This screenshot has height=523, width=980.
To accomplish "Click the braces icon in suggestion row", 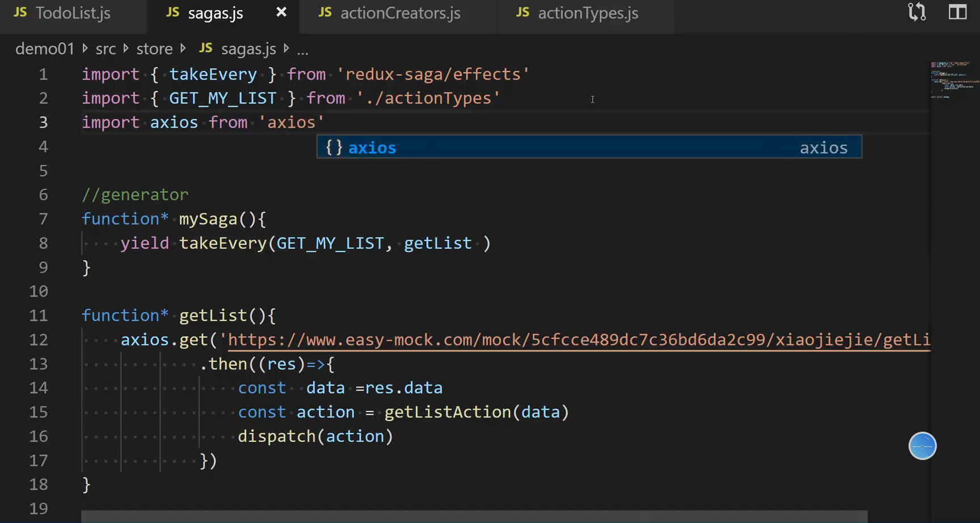I will click(334, 147).
